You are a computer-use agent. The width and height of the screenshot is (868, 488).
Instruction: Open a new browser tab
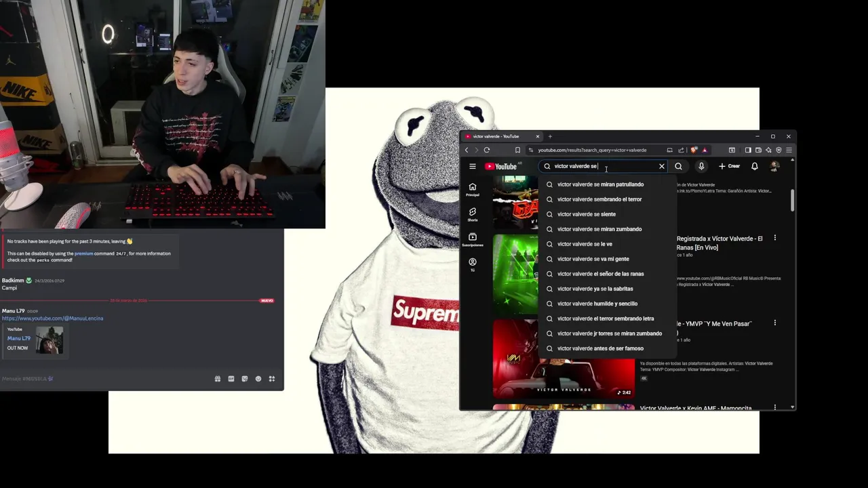(550, 136)
